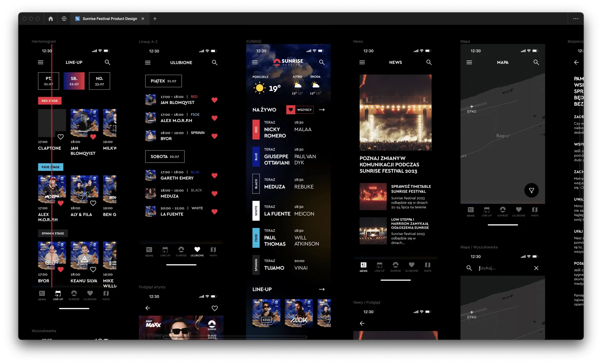Screen dimensions: 602x364
Task: Select the Sunrise tab in the Mapa bottom bar
Action: click(503, 212)
